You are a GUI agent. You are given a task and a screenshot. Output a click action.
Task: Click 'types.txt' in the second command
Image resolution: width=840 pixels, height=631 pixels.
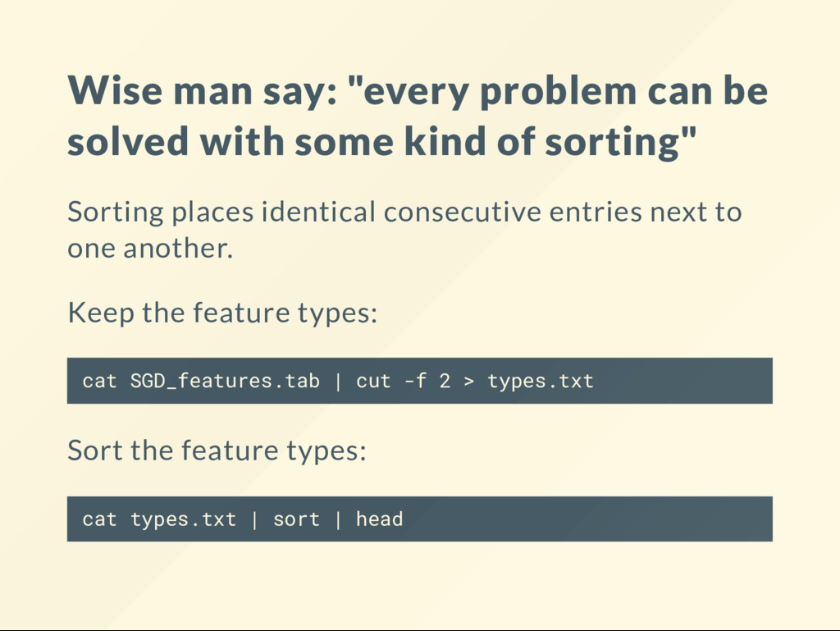(183, 520)
